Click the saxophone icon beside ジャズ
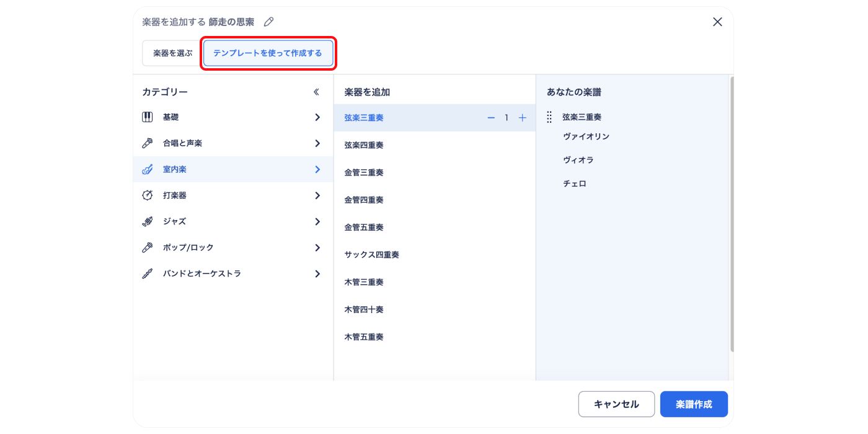The width and height of the screenshot is (868, 434). click(x=148, y=221)
